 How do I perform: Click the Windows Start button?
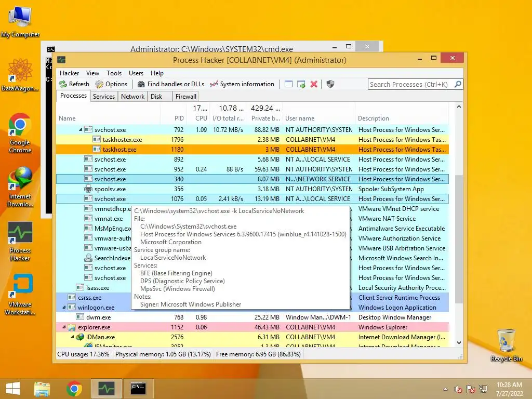(x=13, y=389)
